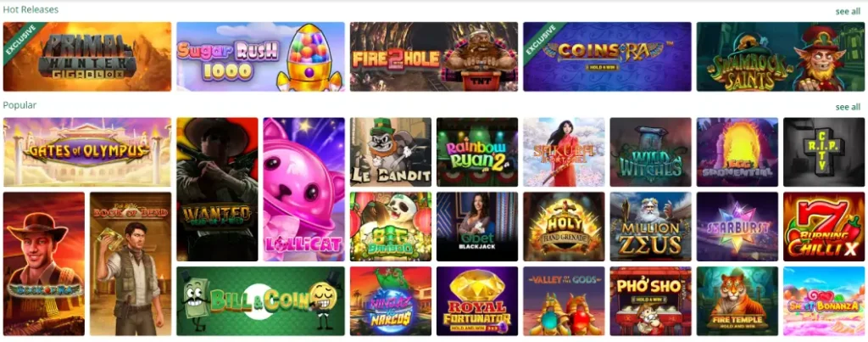
Task: Select the Coins of Ra exclusive game
Action: [x=607, y=57]
